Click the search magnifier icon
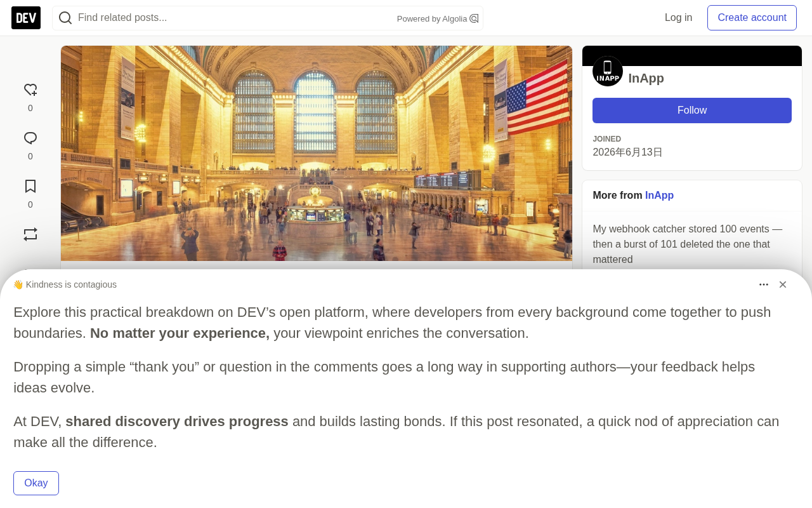The width and height of the screenshot is (812, 508). point(65,18)
